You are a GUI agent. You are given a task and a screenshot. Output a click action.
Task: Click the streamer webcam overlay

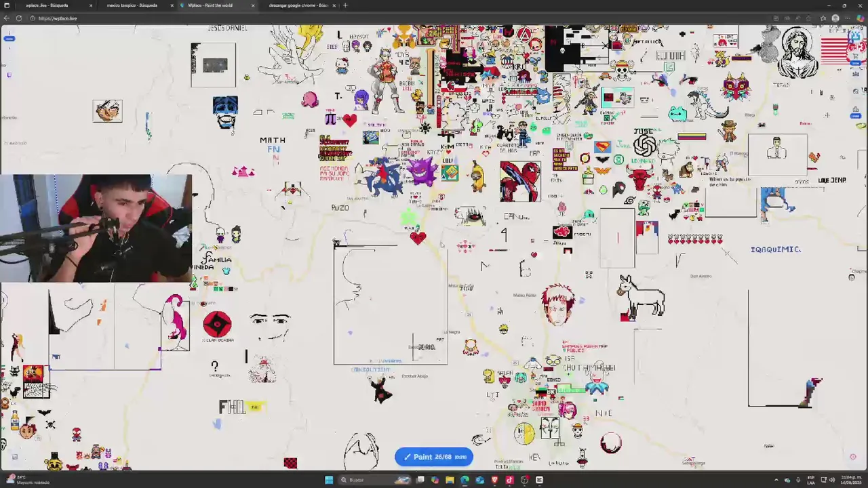[96, 228]
